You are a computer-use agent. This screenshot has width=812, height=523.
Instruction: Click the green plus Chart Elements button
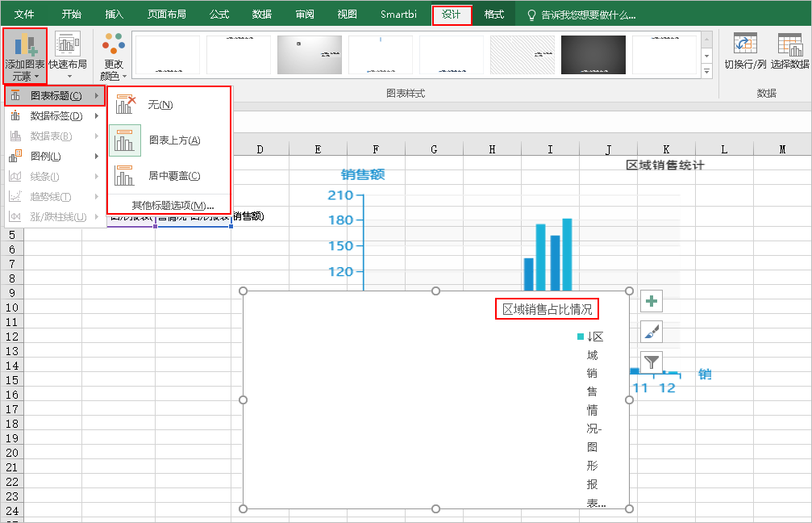tap(652, 301)
